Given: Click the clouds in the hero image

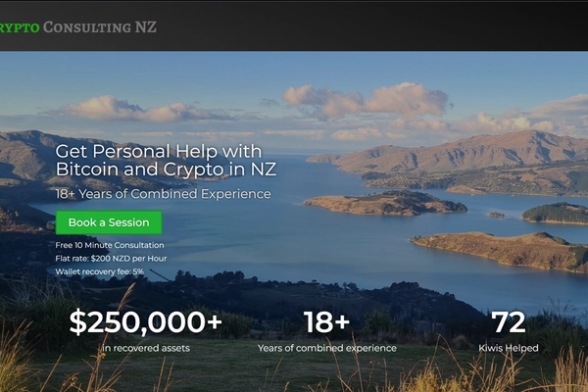Looking at the screenshot, I should [x=366, y=101].
